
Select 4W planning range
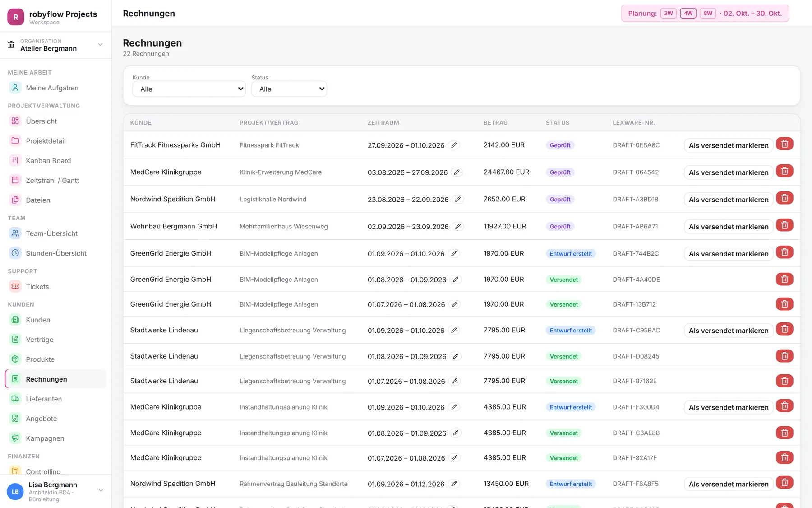click(688, 14)
